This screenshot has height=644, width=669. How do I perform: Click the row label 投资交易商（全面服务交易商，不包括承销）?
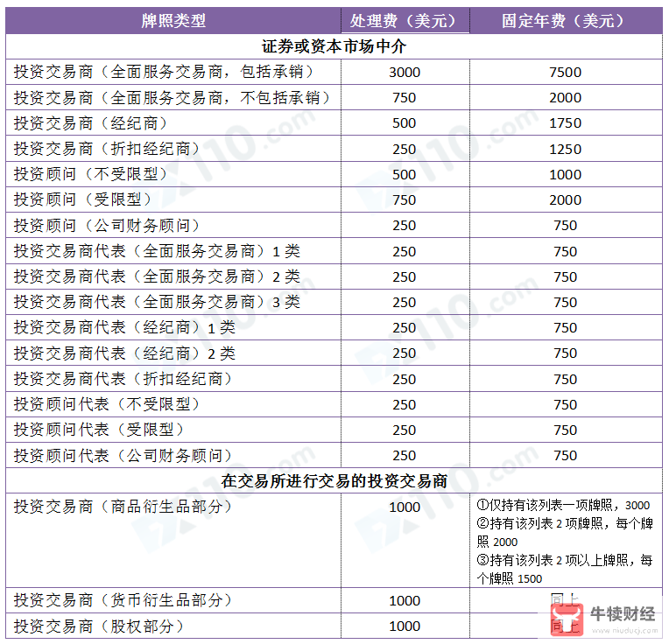point(173,98)
